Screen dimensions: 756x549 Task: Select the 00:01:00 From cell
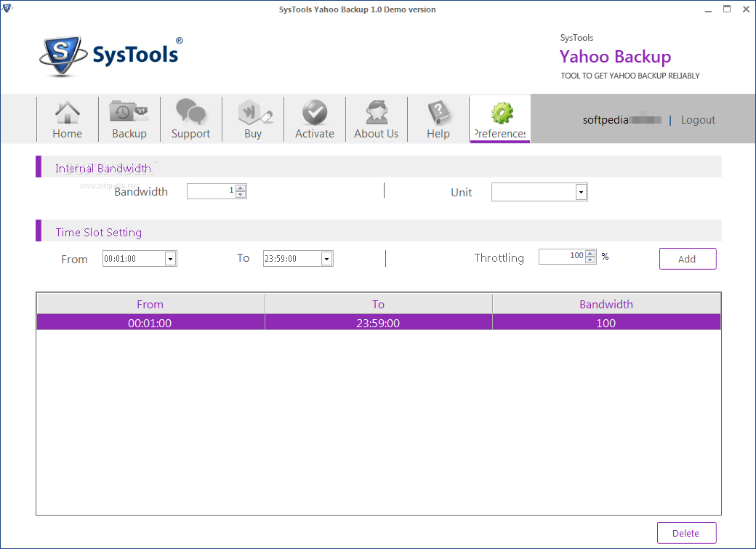click(150, 323)
